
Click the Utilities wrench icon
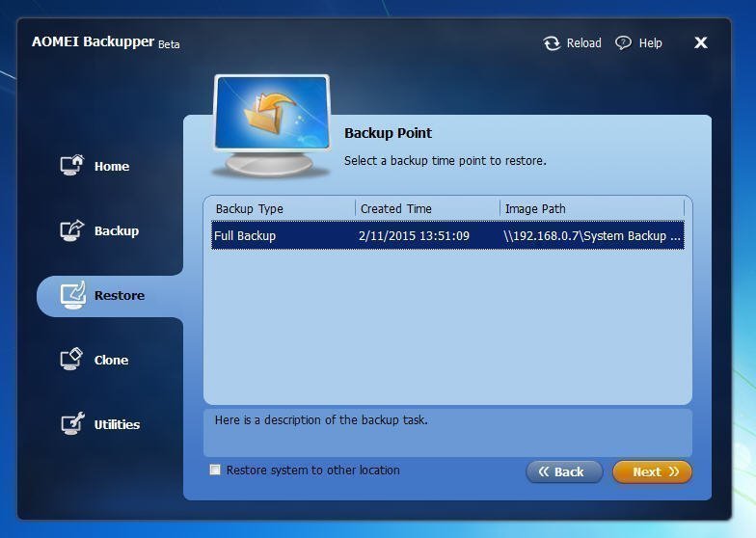pyautogui.click(x=73, y=424)
